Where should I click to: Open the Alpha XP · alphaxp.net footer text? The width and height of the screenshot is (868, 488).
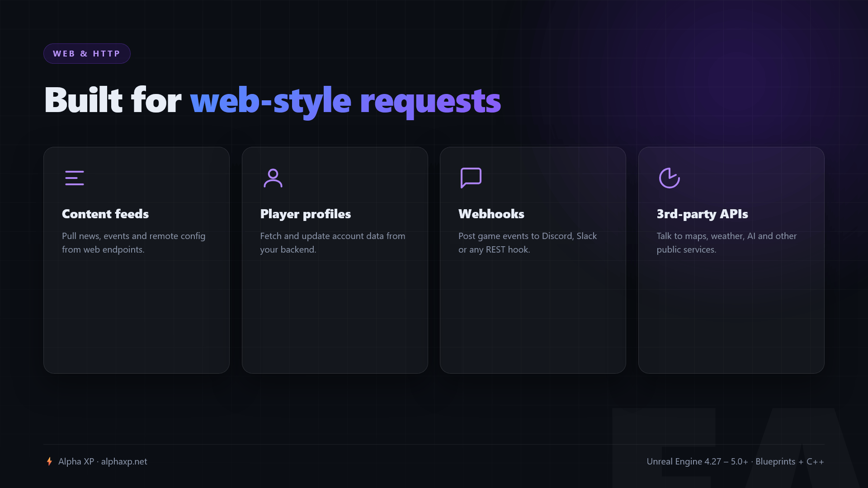click(103, 461)
